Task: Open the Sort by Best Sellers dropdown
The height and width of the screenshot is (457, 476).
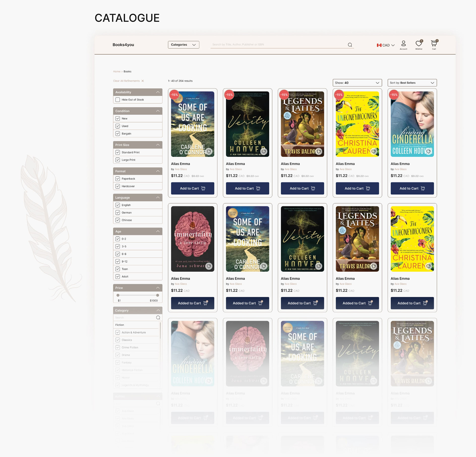Action: click(412, 83)
